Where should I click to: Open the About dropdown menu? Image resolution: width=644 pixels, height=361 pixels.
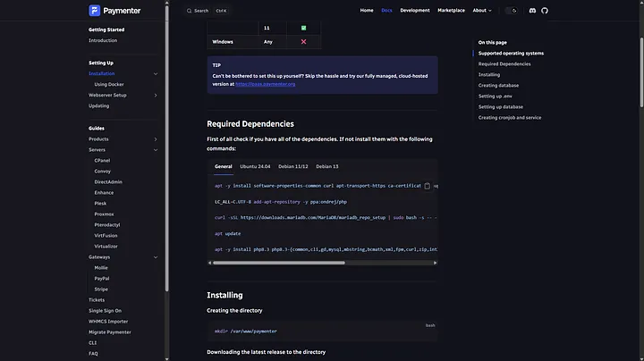tap(482, 11)
